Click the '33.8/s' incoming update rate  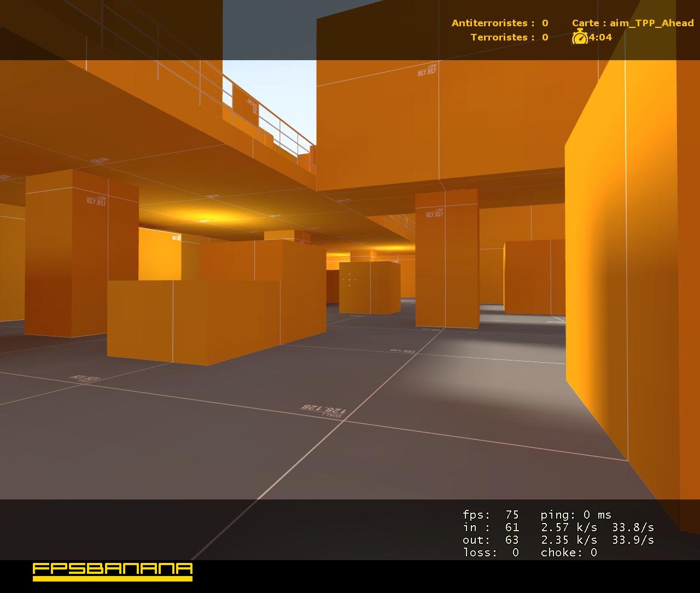633,527
